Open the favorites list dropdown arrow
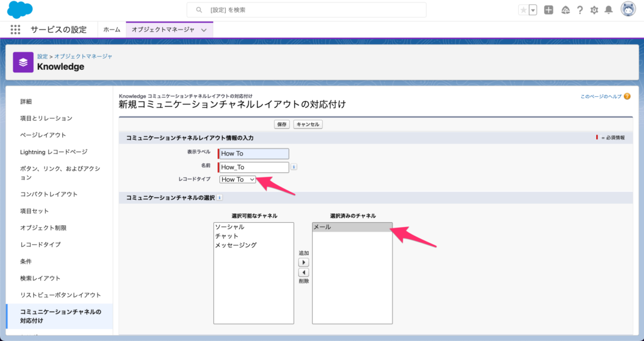Screen dimensions: 644x341 pyautogui.click(x=533, y=10)
